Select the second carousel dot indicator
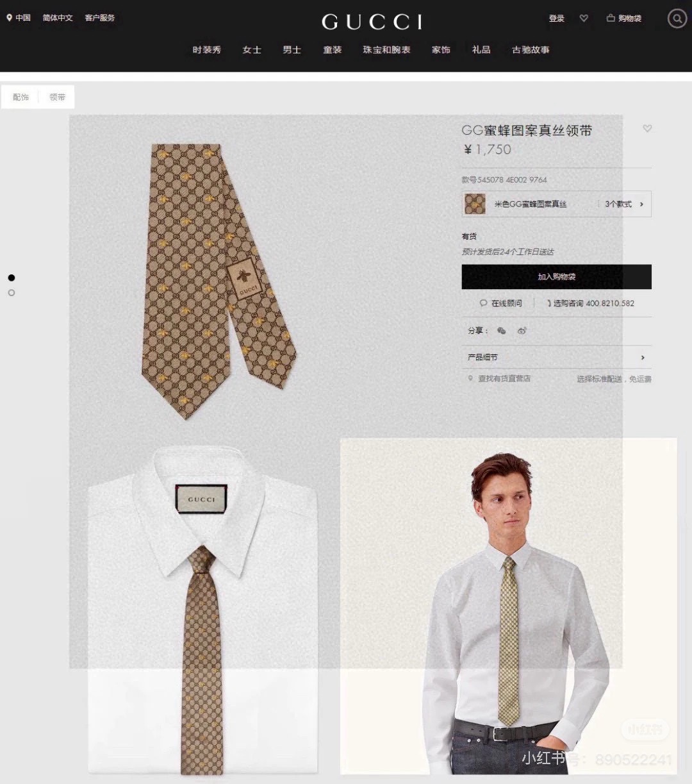This screenshot has height=784, width=692. pos(10,292)
